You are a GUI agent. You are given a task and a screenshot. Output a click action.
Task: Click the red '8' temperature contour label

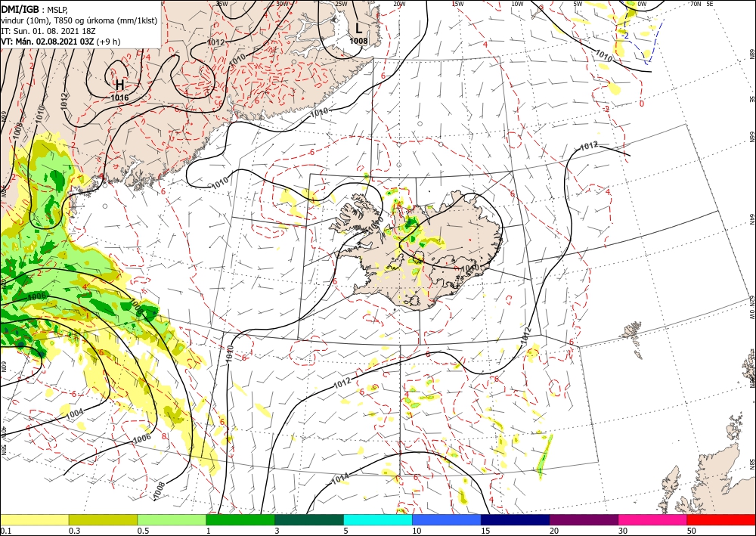click(x=163, y=436)
